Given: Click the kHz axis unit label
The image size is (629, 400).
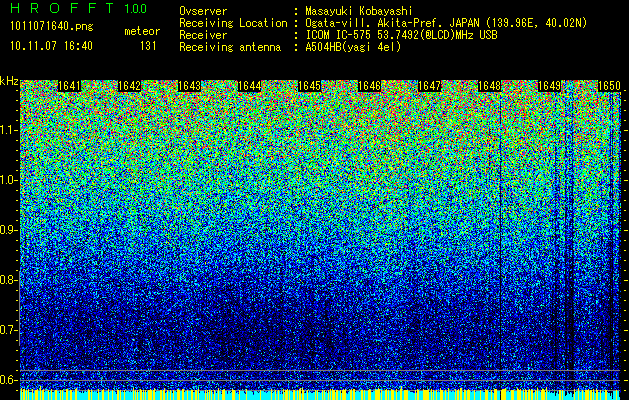Looking at the screenshot, I should click(9, 81).
